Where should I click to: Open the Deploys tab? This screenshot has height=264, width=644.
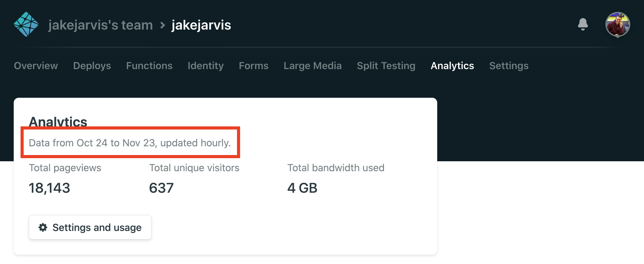(x=92, y=66)
